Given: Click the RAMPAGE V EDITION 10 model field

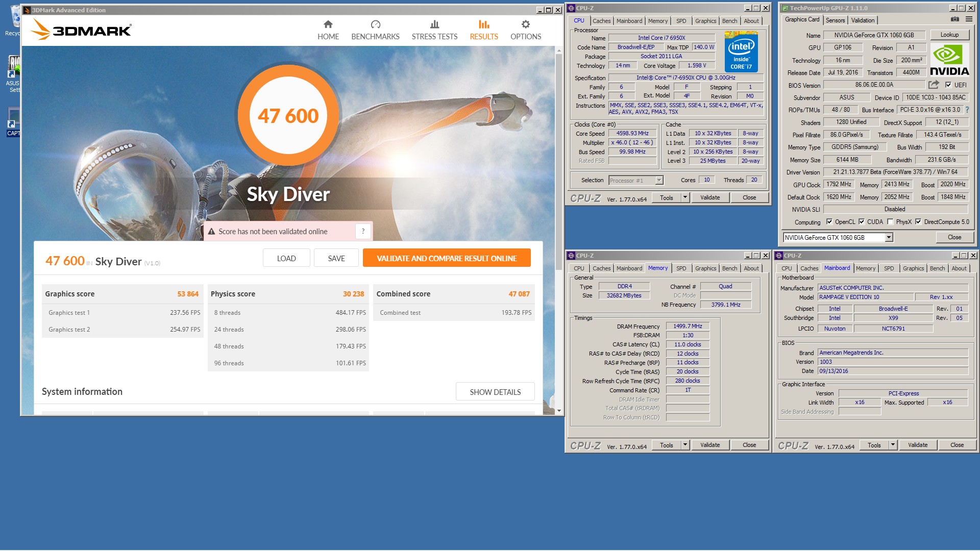Looking at the screenshot, I should (866, 297).
